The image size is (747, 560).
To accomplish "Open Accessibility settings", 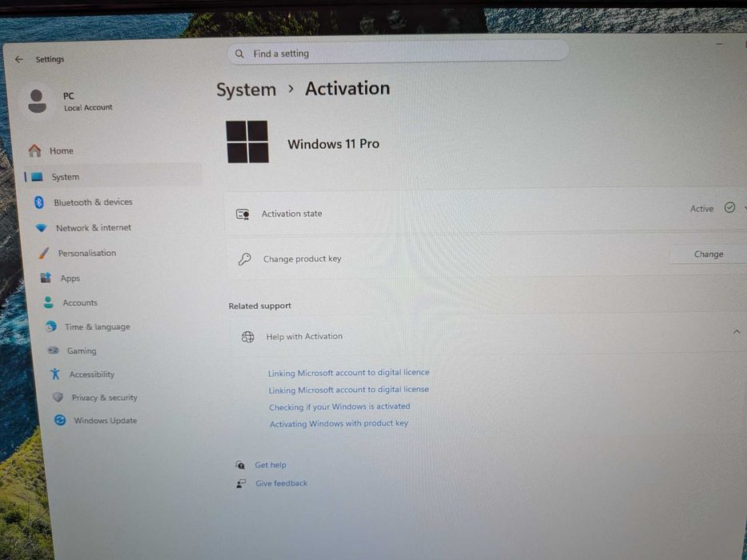I will point(92,374).
